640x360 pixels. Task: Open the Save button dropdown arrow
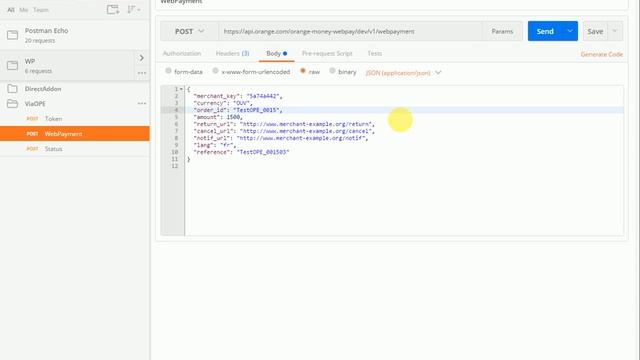click(615, 31)
